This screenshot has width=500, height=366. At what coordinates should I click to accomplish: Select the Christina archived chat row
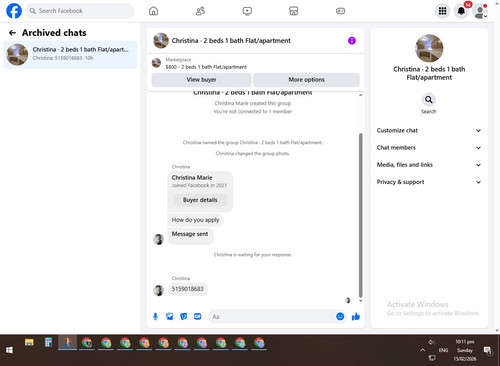point(70,55)
